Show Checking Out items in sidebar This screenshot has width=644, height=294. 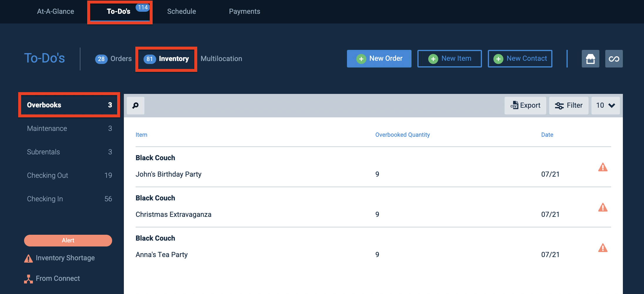(x=69, y=175)
